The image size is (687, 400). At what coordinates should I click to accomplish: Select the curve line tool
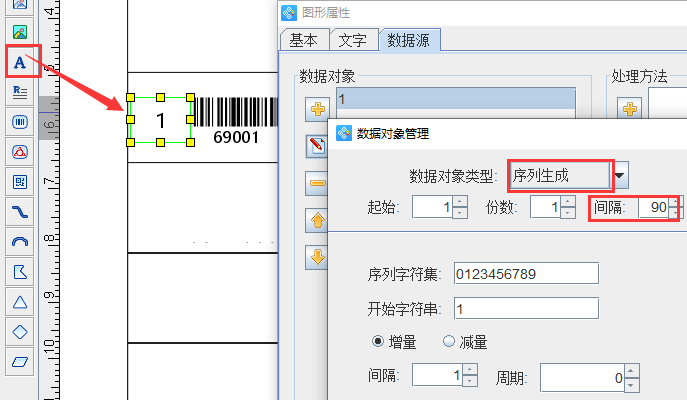tap(20, 212)
